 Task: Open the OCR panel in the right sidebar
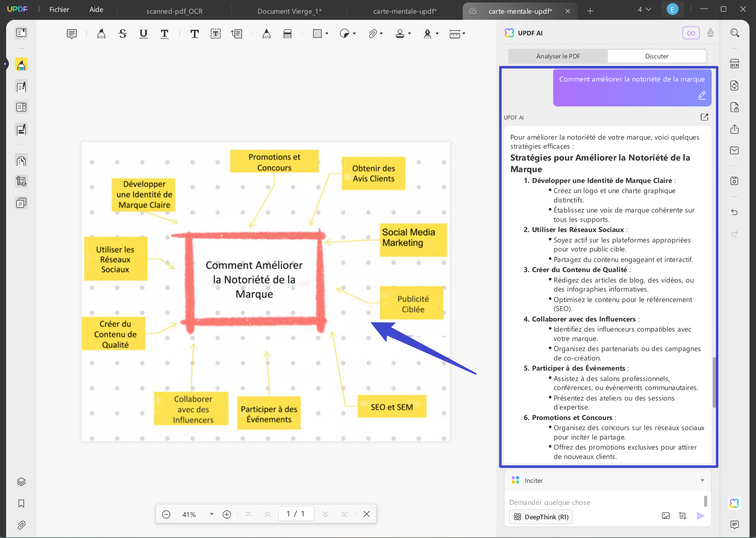(735, 63)
